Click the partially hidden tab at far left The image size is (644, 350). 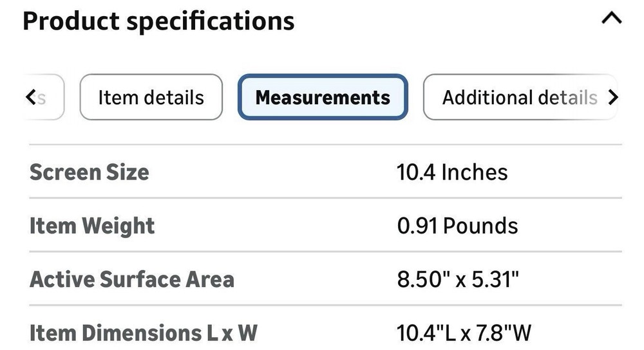pos(43,97)
